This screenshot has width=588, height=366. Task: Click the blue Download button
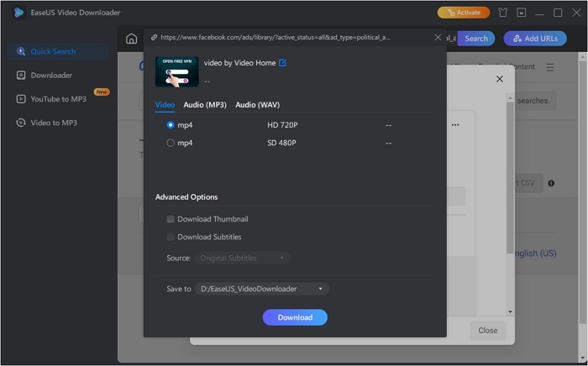coord(295,317)
